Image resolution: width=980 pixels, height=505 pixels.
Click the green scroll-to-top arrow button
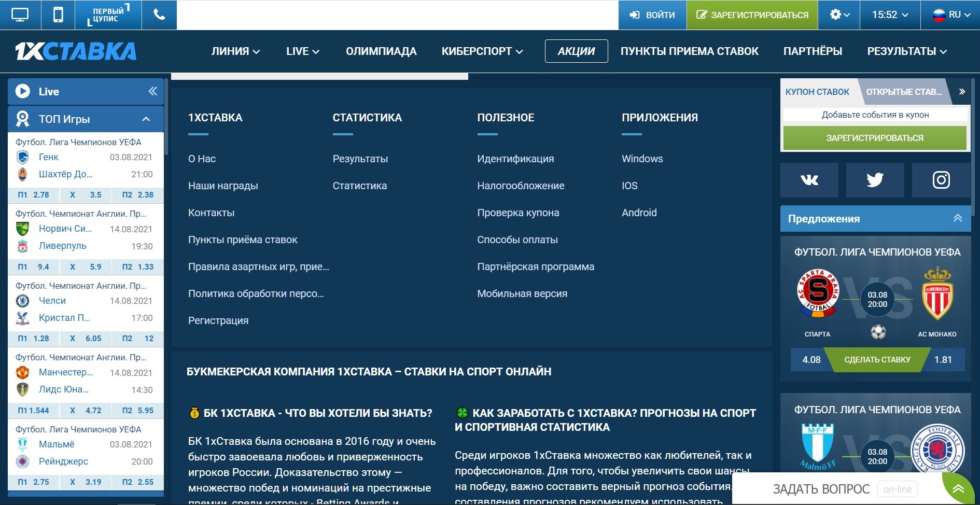click(x=958, y=489)
